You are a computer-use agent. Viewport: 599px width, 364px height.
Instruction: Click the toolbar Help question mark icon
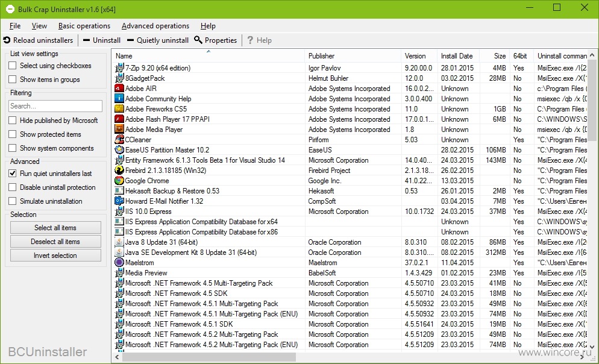(x=250, y=40)
